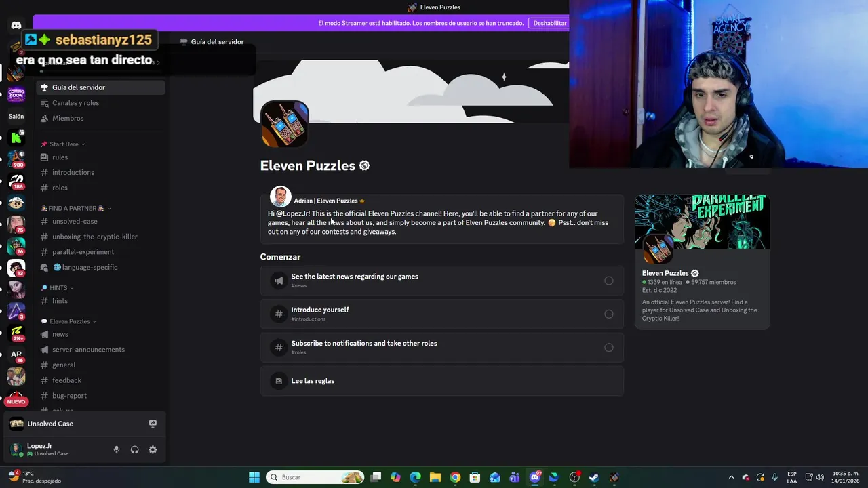Click "Subscribe to notifications and take other roles"

pos(441,348)
